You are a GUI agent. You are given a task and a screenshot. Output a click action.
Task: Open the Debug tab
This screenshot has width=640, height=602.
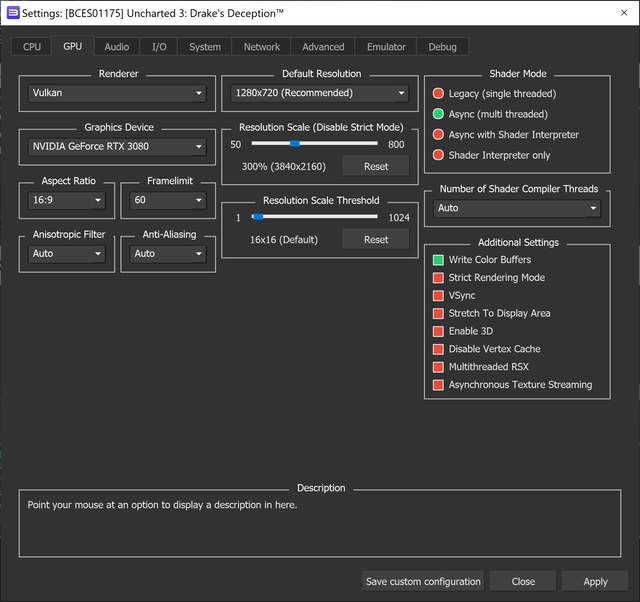[x=442, y=47]
